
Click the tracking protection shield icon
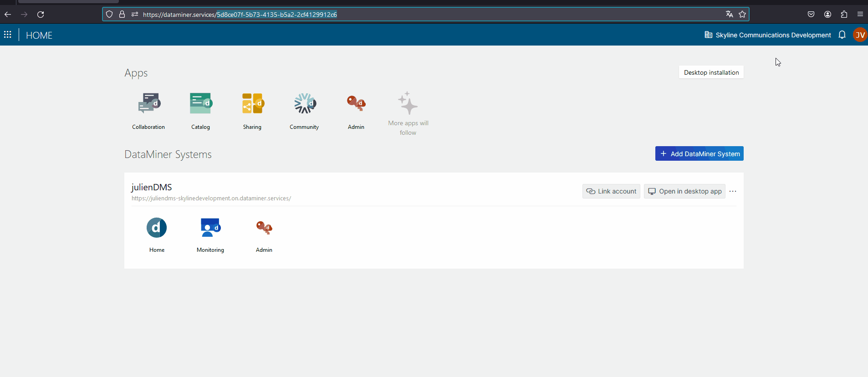[x=109, y=15]
